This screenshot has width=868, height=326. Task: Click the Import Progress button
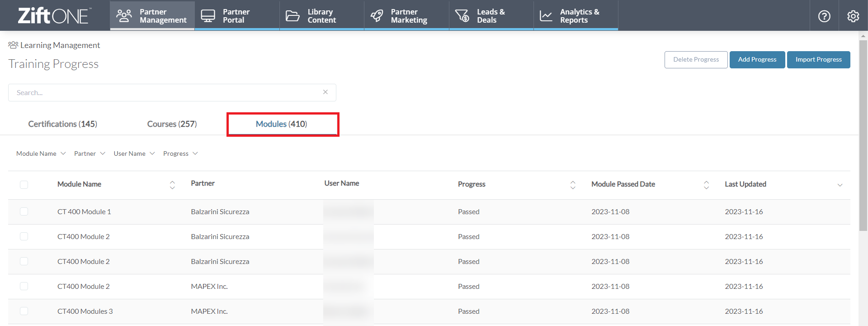(819, 60)
